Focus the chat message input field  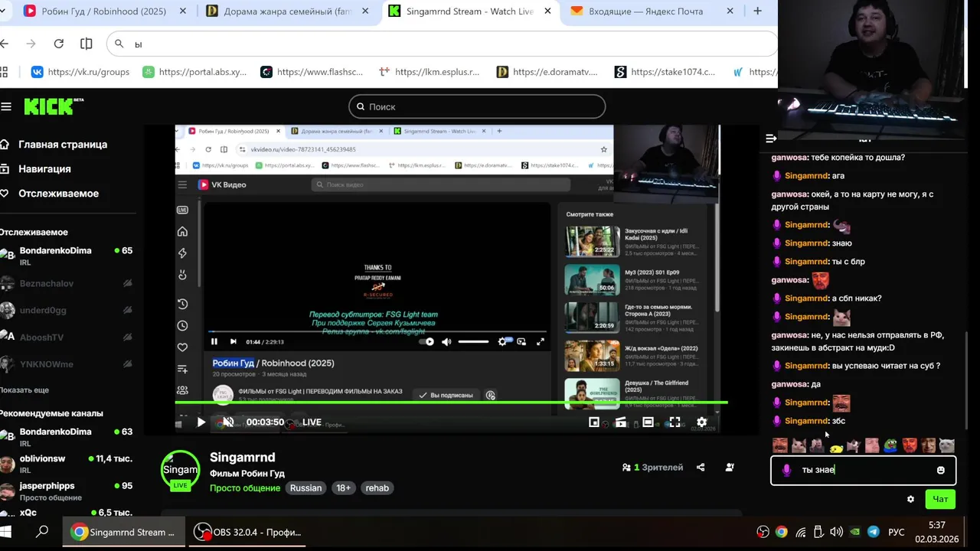point(864,470)
